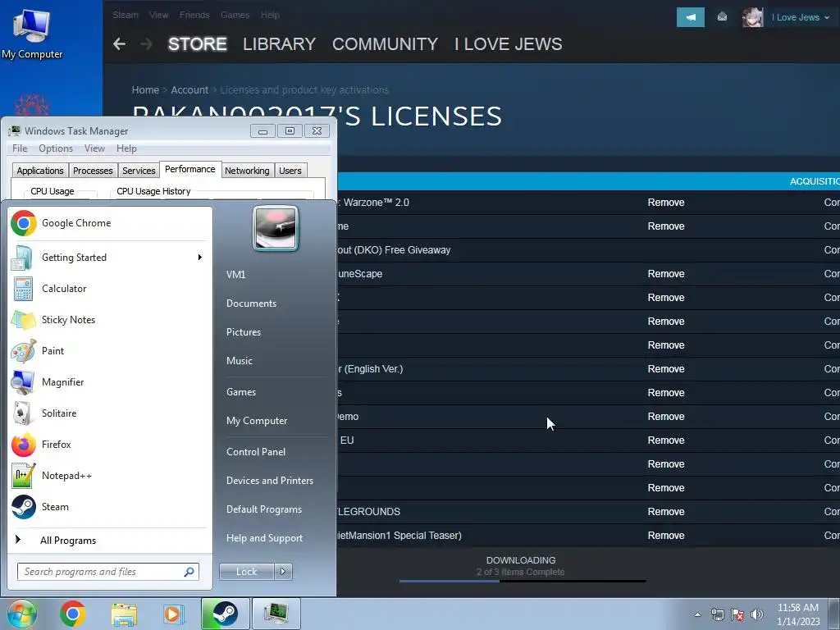Launch Steam from the Start menu list
The width and height of the screenshot is (840, 630).
(x=109, y=507)
